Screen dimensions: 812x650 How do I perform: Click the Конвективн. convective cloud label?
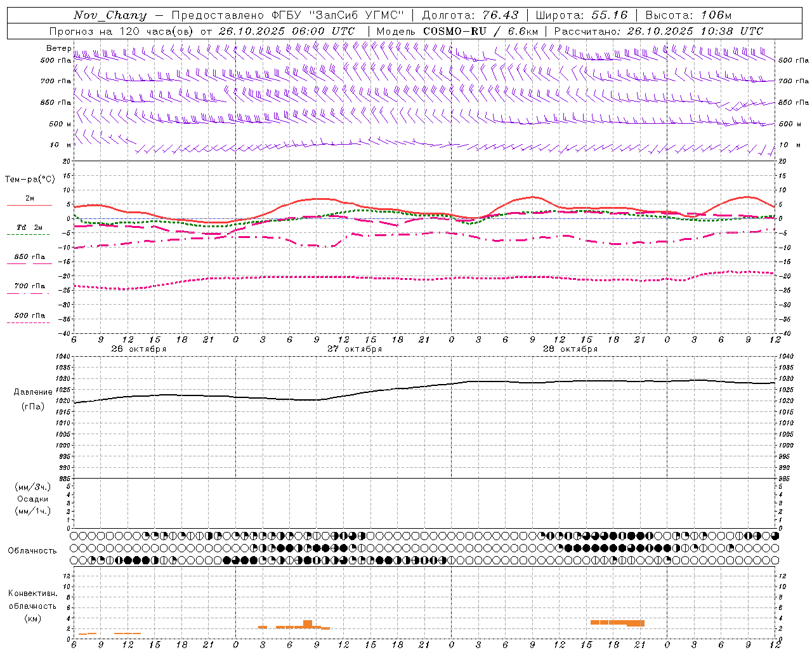[x=33, y=594]
